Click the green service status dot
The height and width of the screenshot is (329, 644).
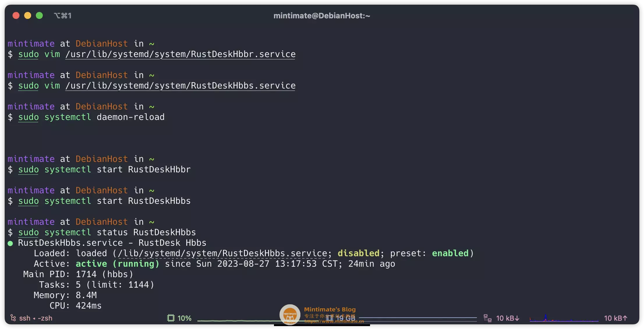tap(10, 243)
